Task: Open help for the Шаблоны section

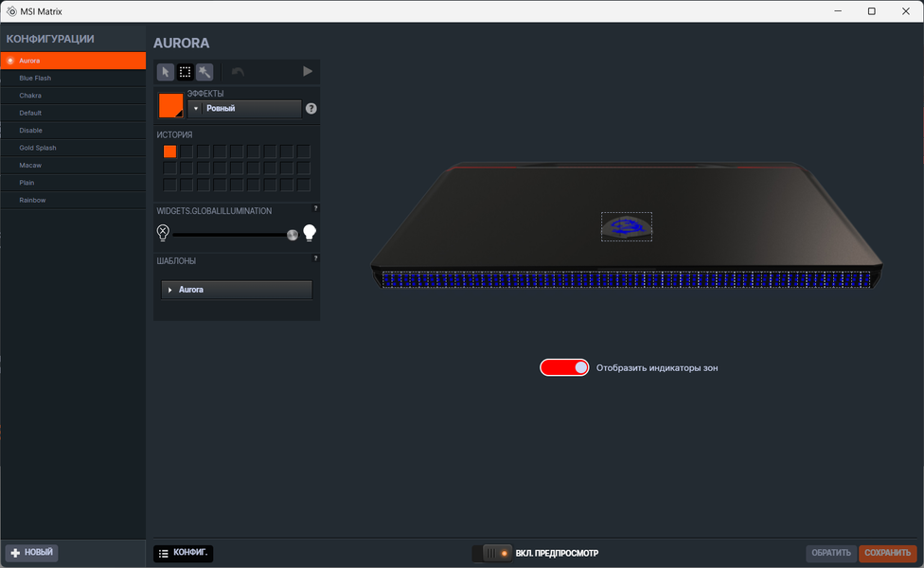Action: (316, 258)
